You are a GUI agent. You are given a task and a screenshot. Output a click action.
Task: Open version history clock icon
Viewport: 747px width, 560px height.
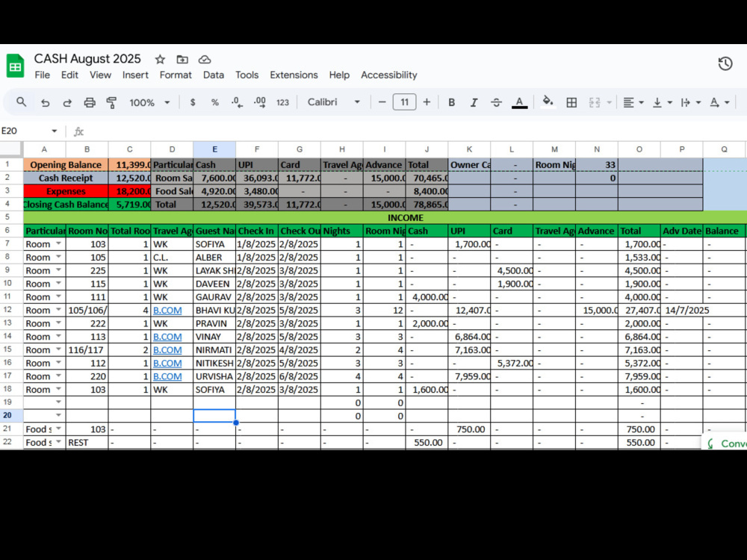click(x=725, y=63)
